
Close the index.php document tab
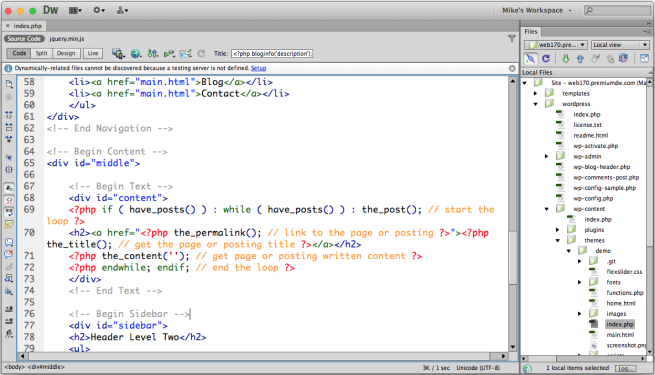[x=7, y=26]
